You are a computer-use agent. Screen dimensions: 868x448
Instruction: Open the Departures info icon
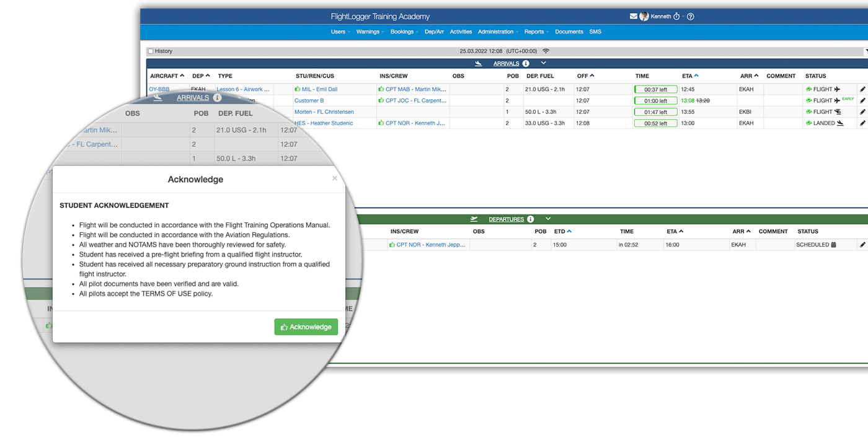click(530, 219)
